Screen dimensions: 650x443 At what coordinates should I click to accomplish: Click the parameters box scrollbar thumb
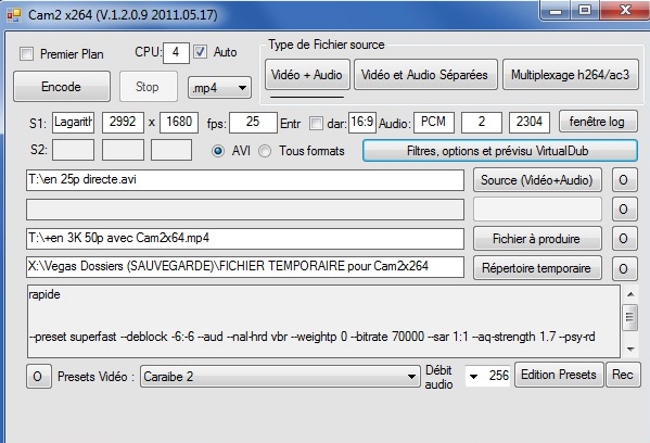[x=631, y=317]
